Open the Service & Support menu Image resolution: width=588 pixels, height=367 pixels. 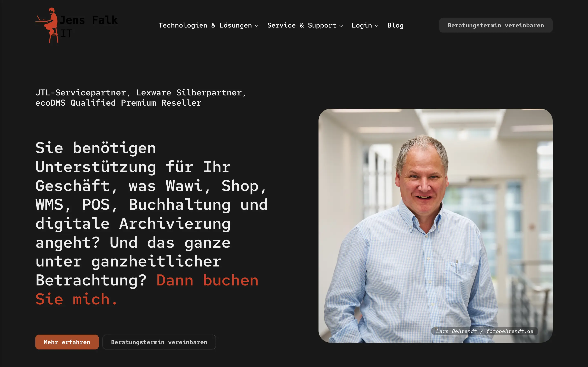coord(302,25)
